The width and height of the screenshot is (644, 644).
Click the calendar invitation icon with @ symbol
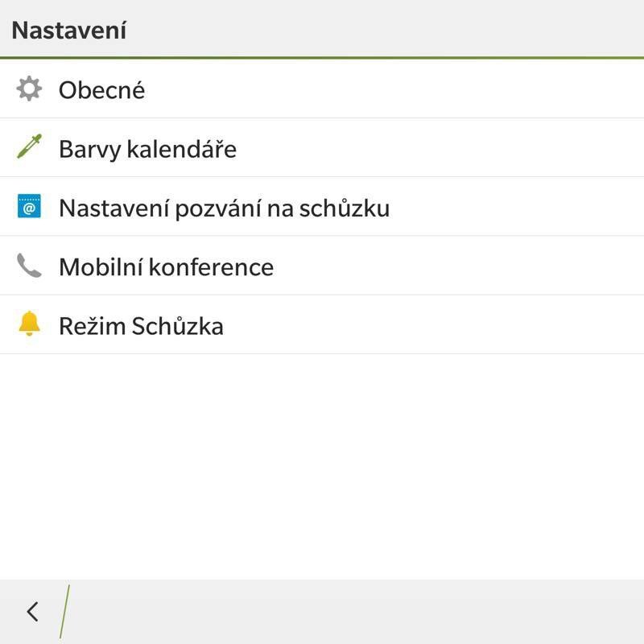tap(30, 208)
